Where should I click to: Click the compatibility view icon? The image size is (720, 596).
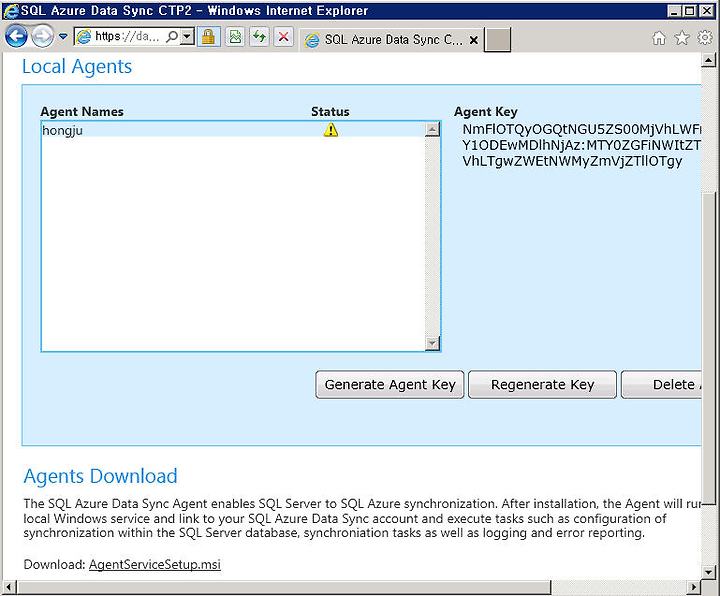(x=236, y=37)
